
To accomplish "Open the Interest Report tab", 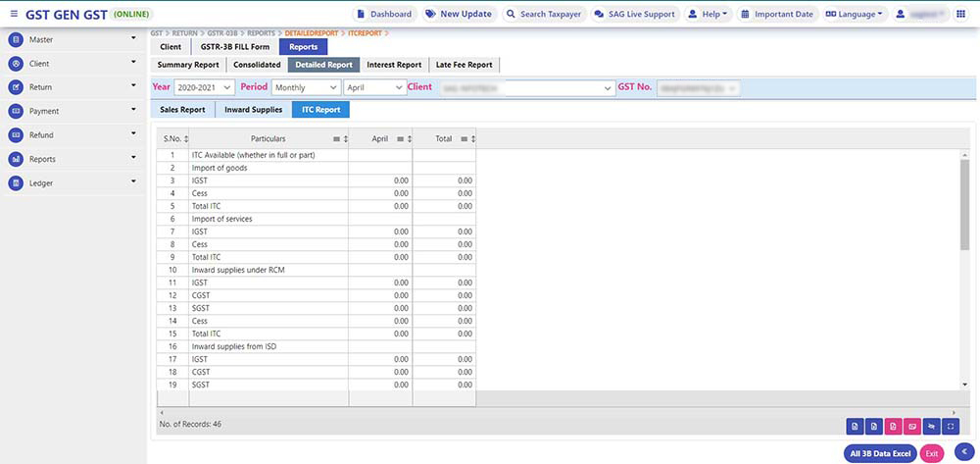I will point(394,65).
